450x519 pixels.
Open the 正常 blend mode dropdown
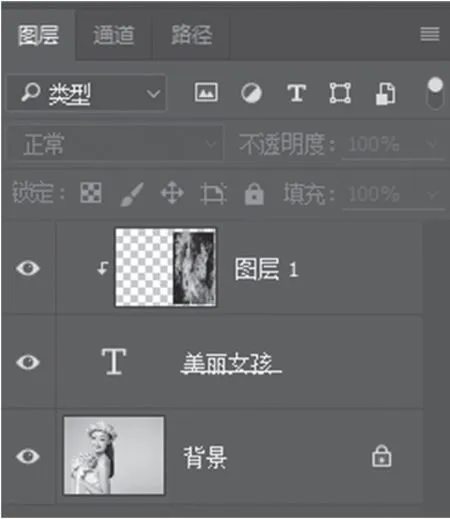click(115, 144)
